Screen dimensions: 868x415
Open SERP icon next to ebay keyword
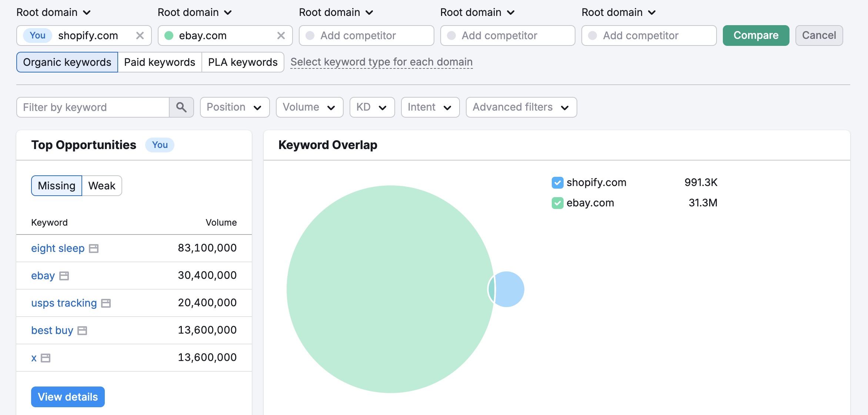[64, 276]
